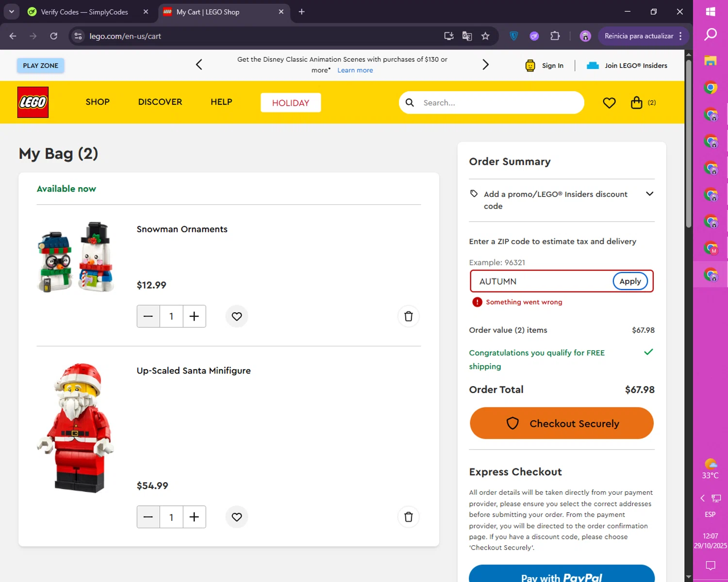Open the browser profile avatar
728x582 pixels.
coord(585,36)
